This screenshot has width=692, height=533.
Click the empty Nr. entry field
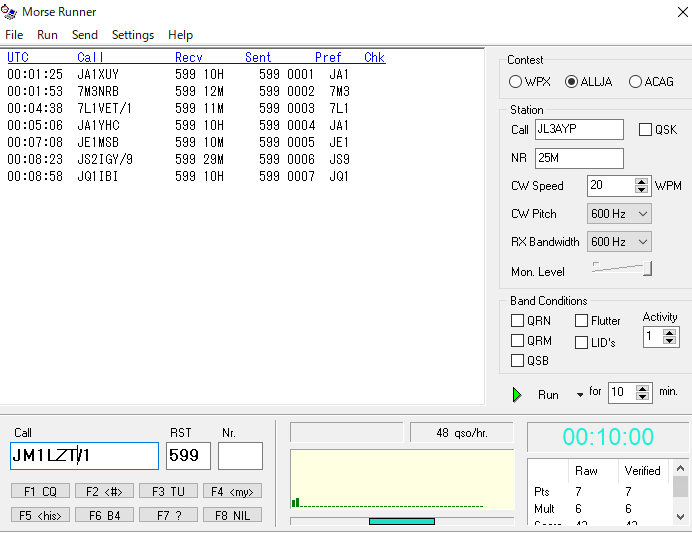point(240,456)
